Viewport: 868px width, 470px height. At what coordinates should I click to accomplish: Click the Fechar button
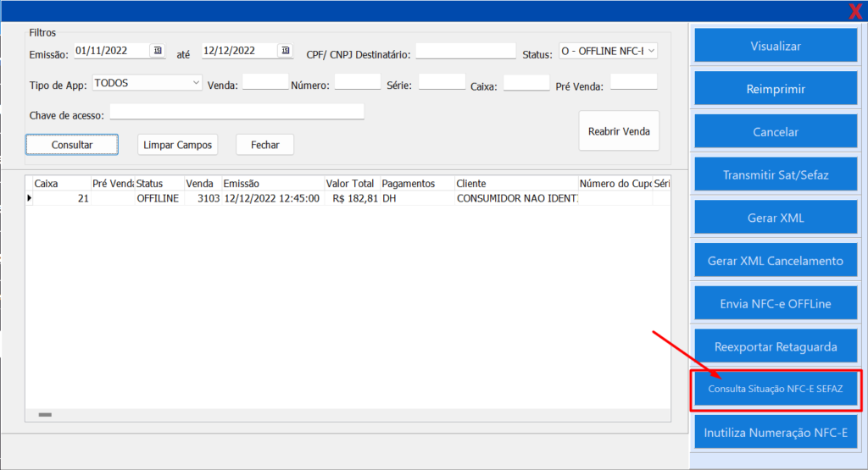264,145
